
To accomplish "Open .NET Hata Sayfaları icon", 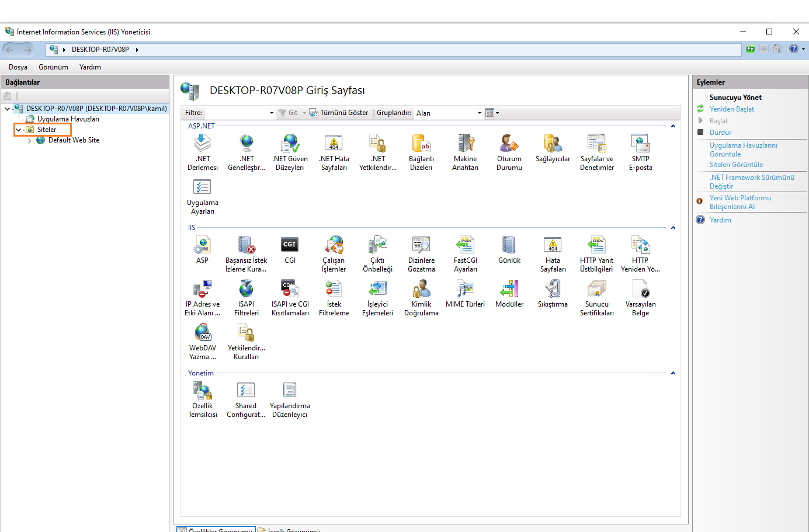I will click(334, 143).
